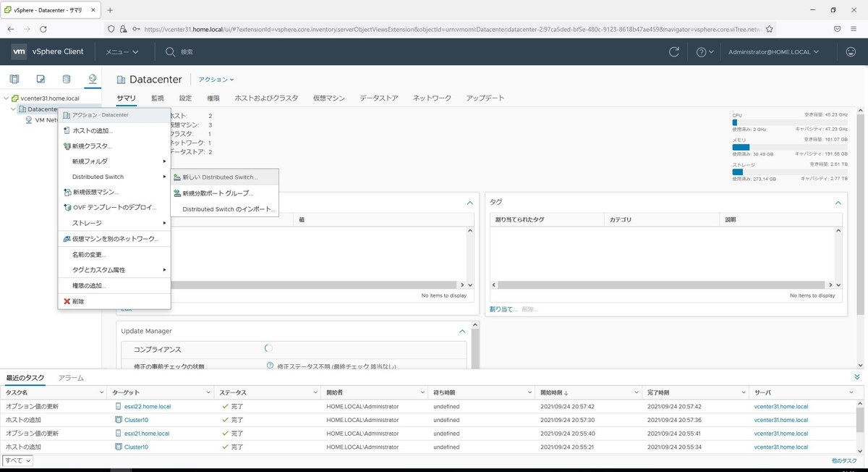This screenshot has height=472, width=868.
Task: Switch to 権限 tab
Action: (213, 98)
